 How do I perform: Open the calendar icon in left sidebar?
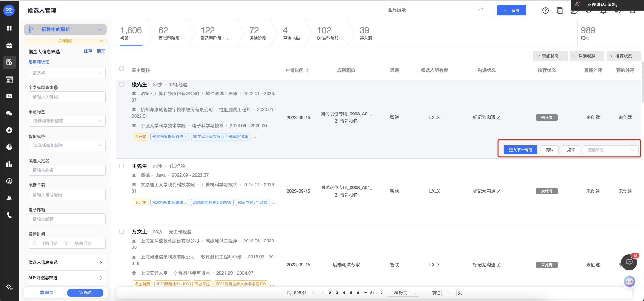[x=9, y=79]
